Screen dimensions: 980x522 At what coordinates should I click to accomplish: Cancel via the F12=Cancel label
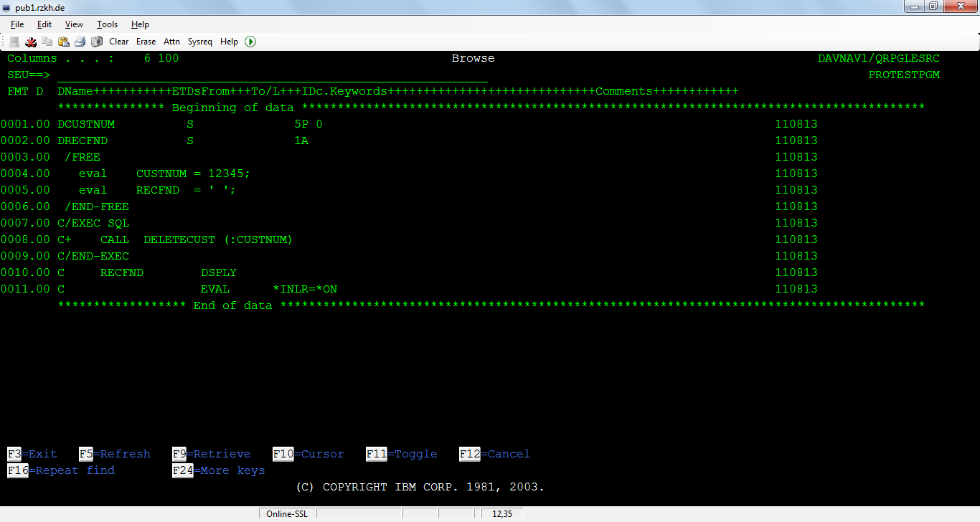494,453
